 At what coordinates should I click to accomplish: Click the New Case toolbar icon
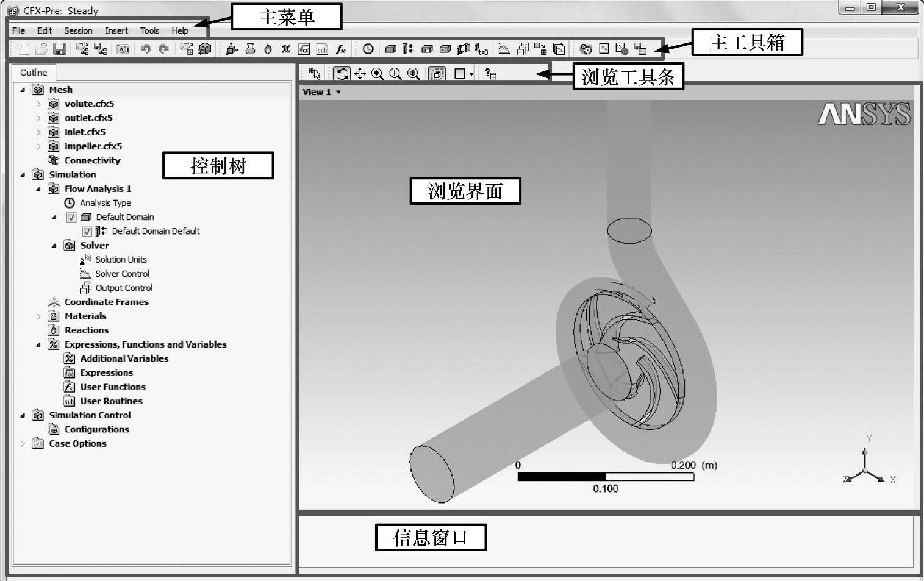[x=23, y=49]
